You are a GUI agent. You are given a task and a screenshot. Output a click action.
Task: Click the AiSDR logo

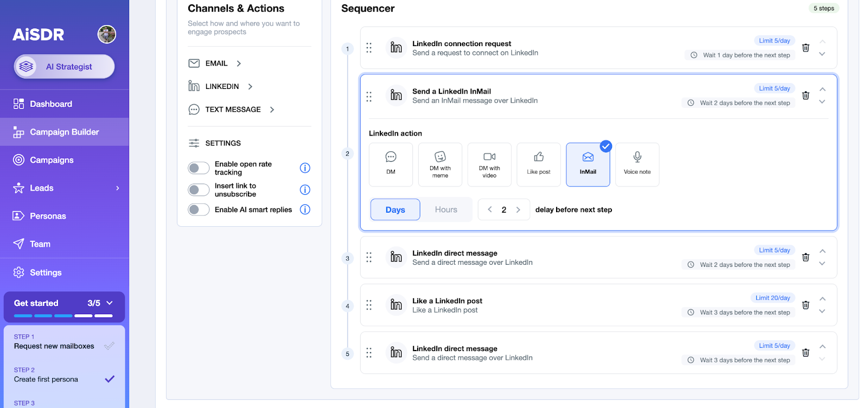(x=39, y=35)
